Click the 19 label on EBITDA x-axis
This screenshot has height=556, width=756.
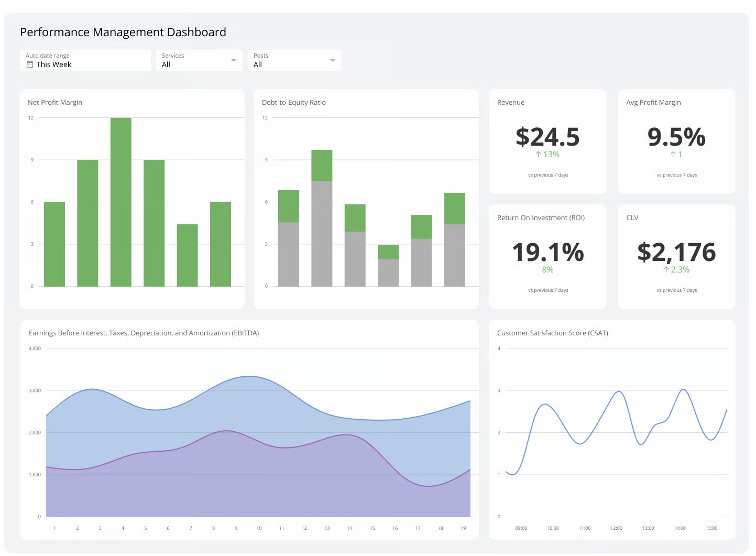tap(463, 528)
